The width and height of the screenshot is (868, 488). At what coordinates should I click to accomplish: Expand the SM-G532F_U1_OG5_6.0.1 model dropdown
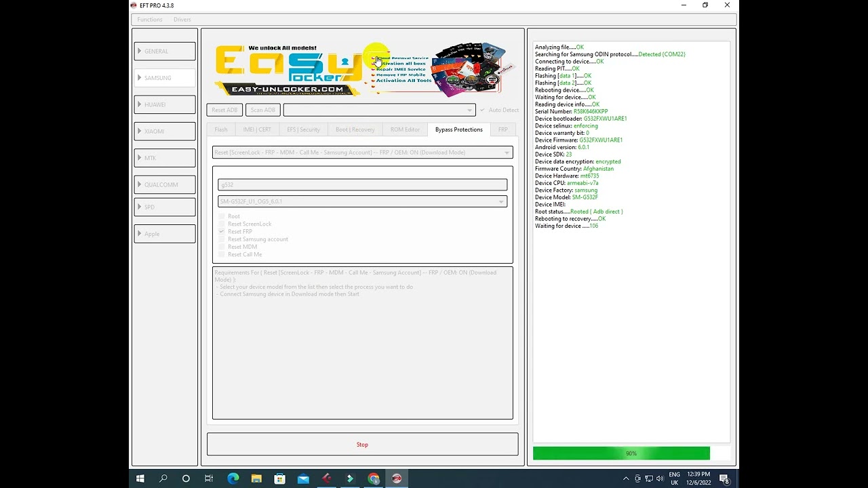363,201
